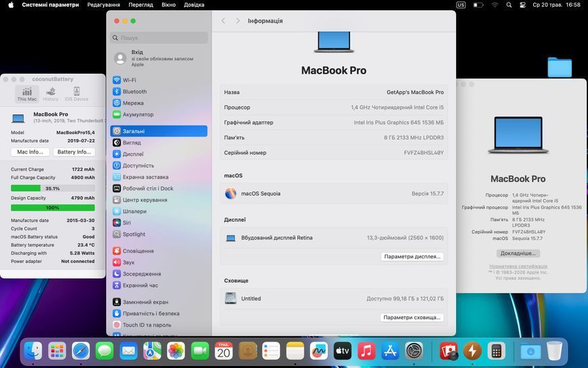Select Spotlight in the settings sidebar
The width and height of the screenshot is (588, 368).
[x=159, y=234]
